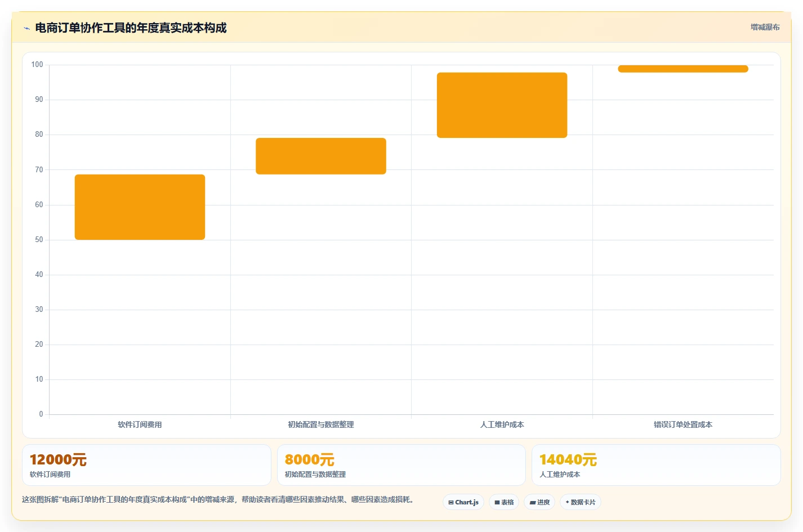Click the 表格 tag chip
The image size is (803, 532).
point(504,502)
